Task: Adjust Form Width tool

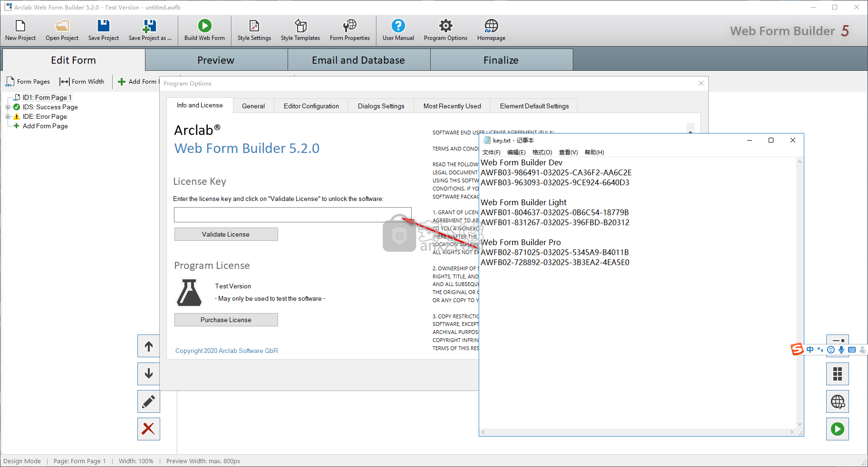Action: (82, 82)
